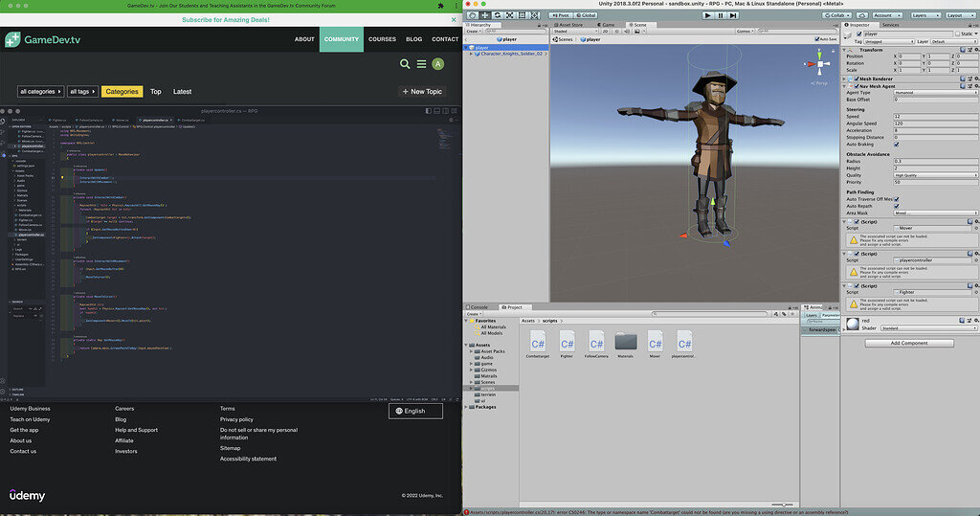Viewport: 980px width, 516px height.
Task: Toggle the Auto Braking checkbox
Action: click(x=896, y=146)
